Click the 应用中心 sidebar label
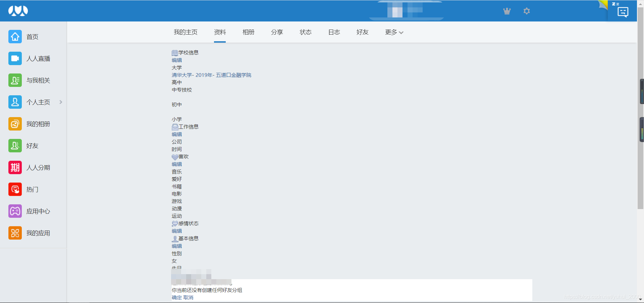 tap(38, 211)
